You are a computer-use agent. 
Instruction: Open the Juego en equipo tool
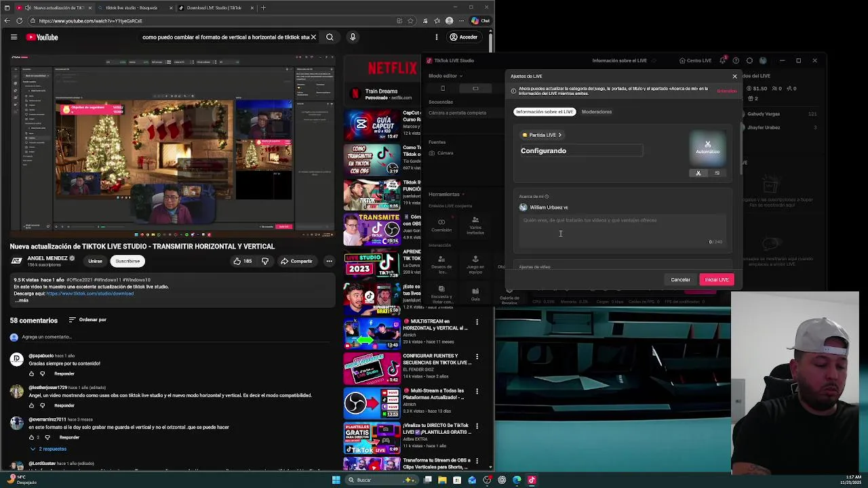click(x=475, y=264)
